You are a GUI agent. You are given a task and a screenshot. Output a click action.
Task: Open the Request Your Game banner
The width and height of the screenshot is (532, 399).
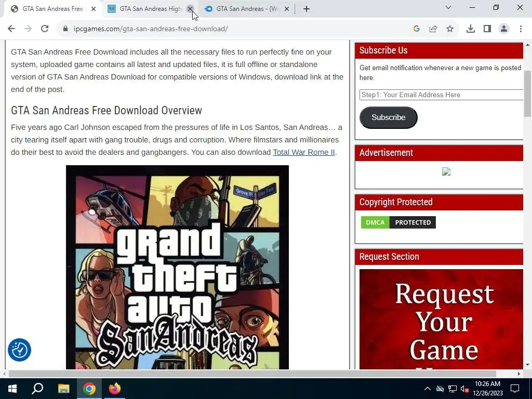pos(441,319)
